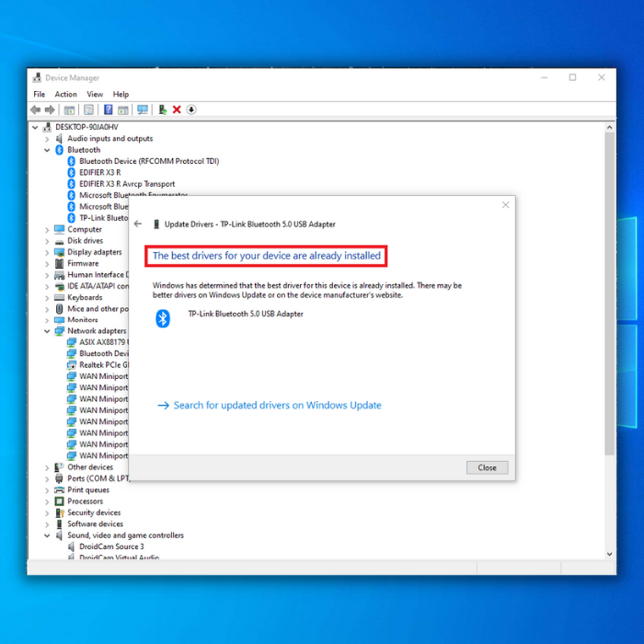Open the View menu

(95, 94)
